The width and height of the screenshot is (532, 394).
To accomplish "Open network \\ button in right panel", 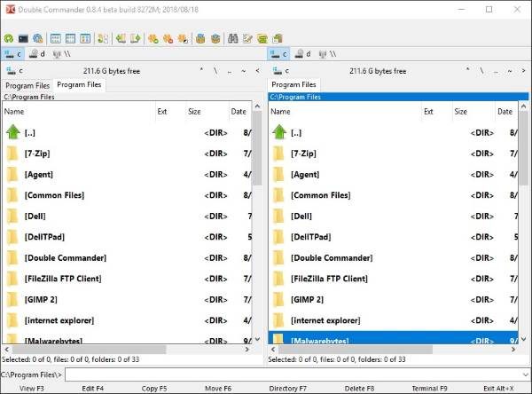I will point(328,54).
